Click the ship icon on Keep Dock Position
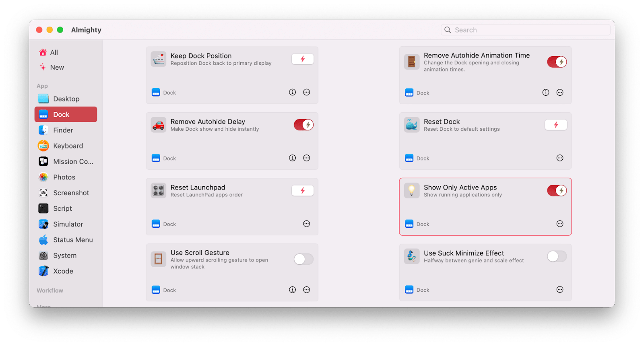Viewport: 644px width, 346px height. pyautogui.click(x=159, y=59)
